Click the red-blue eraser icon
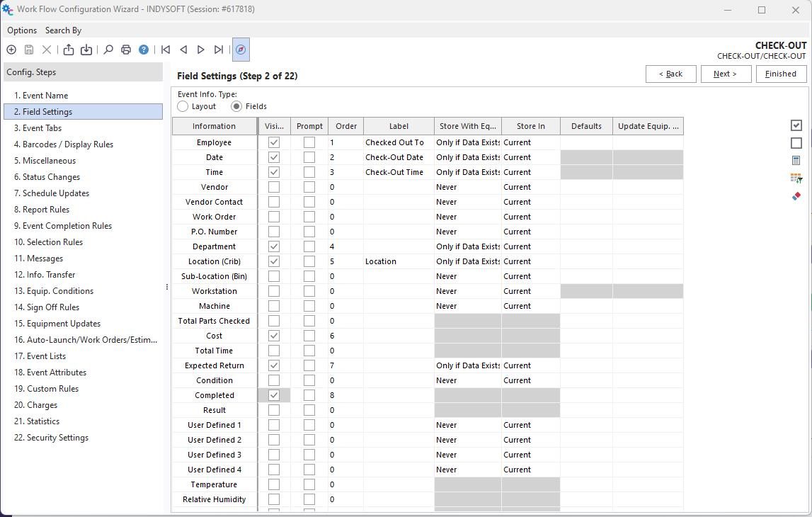Viewport: 812px width, 517px height. click(796, 196)
